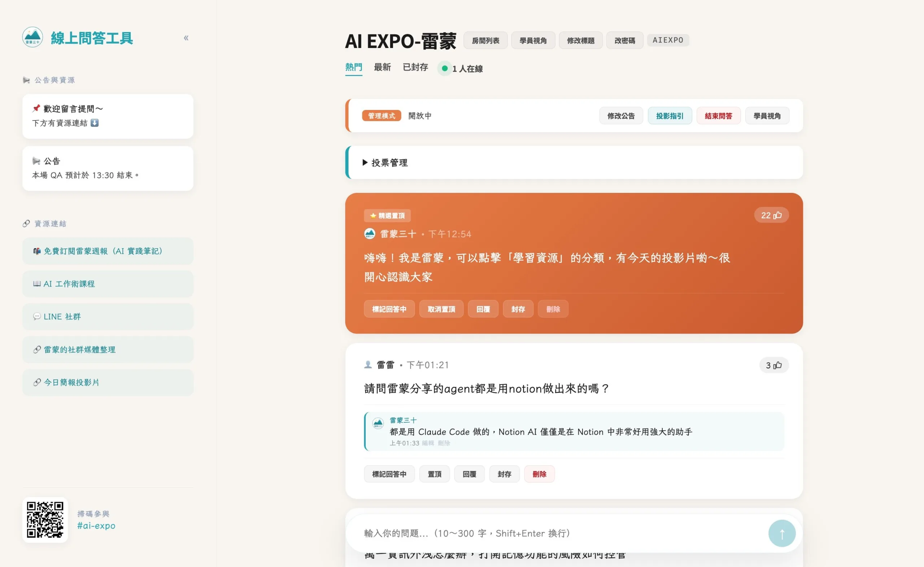Toggle the like on 雷雷's notion question
Image resolution: width=924 pixels, height=567 pixels.
pos(774,365)
